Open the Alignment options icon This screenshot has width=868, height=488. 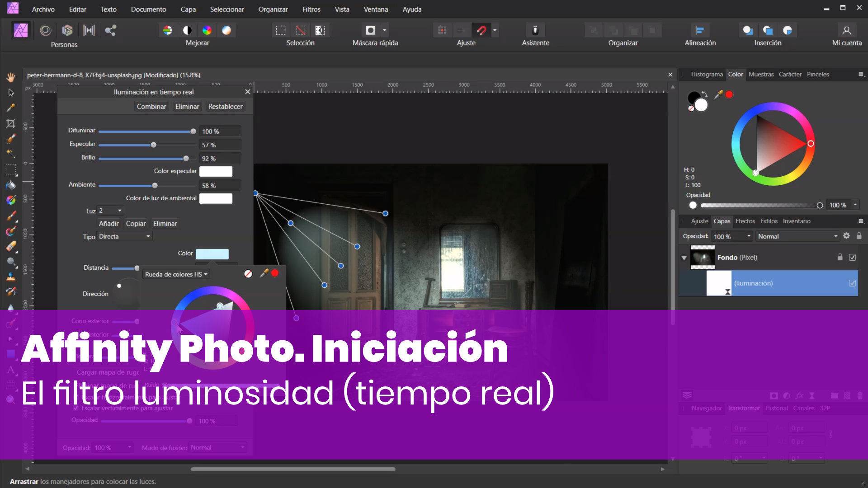(700, 30)
